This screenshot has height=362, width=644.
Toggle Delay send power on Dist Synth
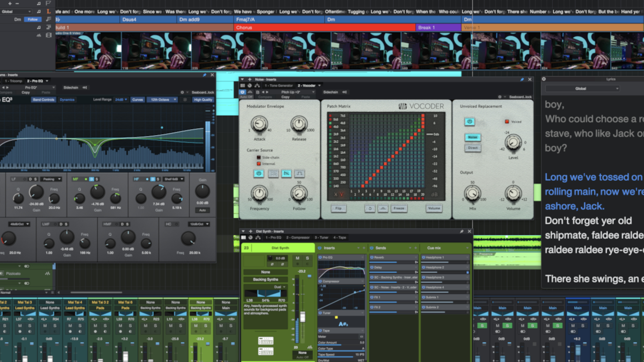372,267
